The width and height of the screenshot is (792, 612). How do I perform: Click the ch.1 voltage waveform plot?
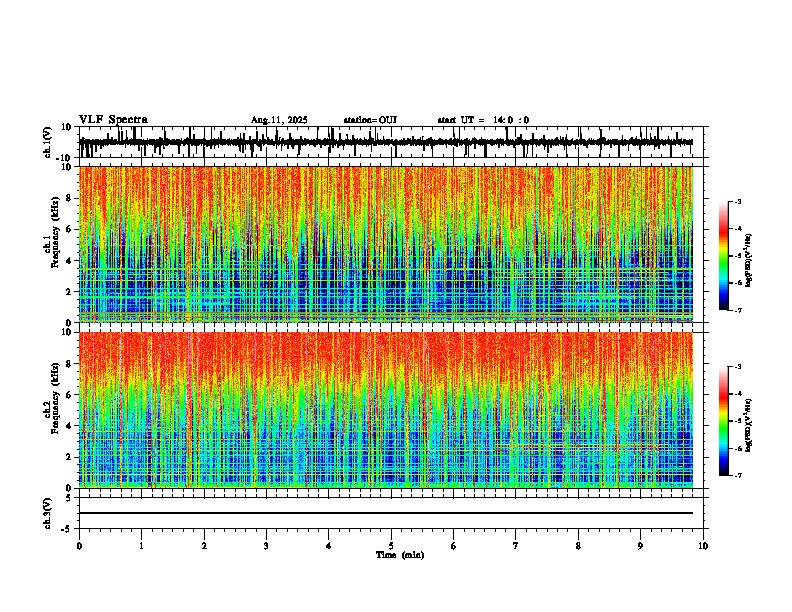(x=386, y=142)
